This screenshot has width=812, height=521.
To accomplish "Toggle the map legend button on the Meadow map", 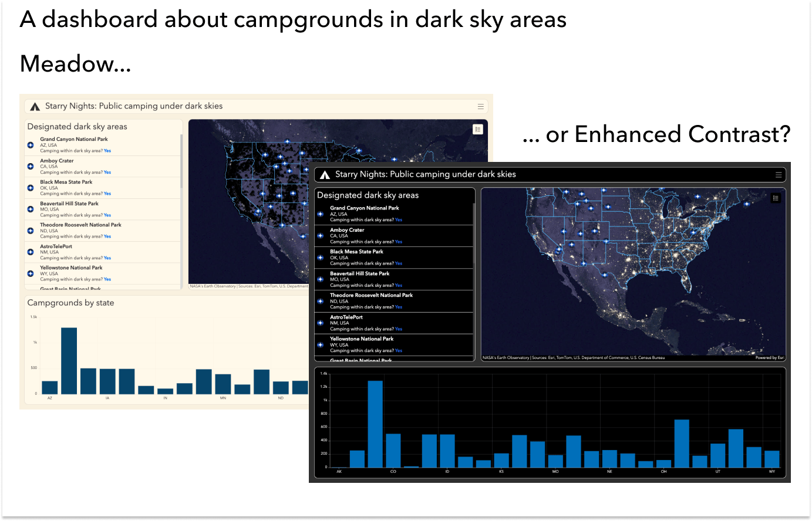I will (478, 129).
